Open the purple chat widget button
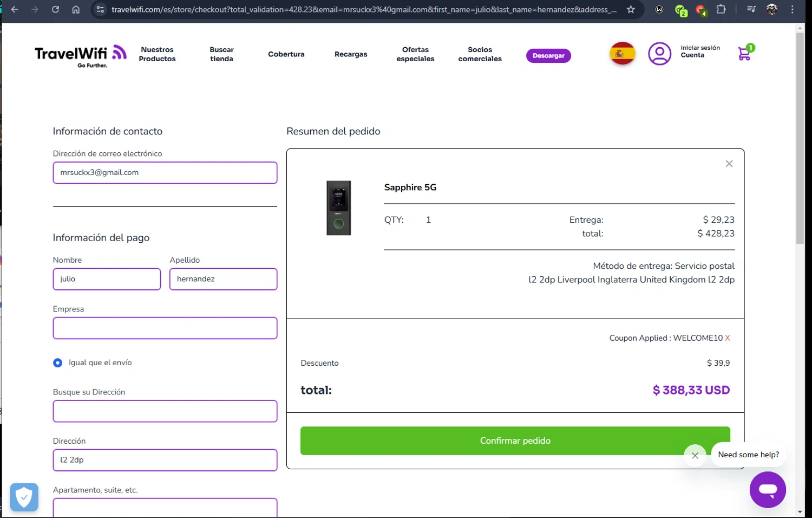Image resolution: width=812 pixels, height=518 pixels. (768, 490)
